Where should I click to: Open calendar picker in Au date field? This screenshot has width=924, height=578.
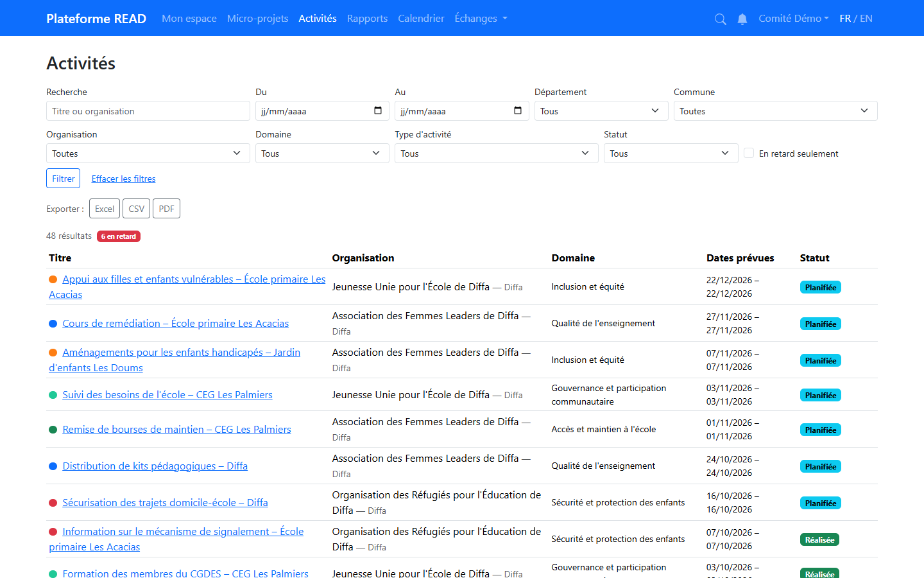coord(518,110)
